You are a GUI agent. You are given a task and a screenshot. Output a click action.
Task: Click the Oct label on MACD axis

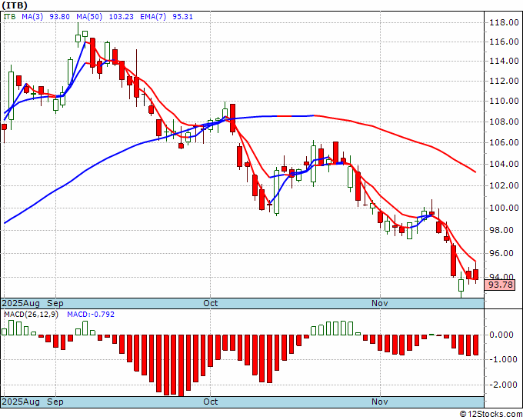pos(211,402)
